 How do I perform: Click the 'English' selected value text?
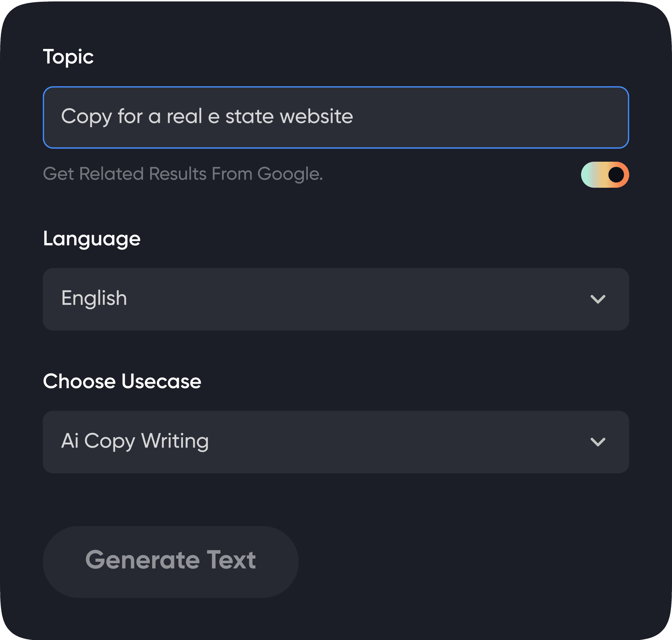(x=94, y=298)
